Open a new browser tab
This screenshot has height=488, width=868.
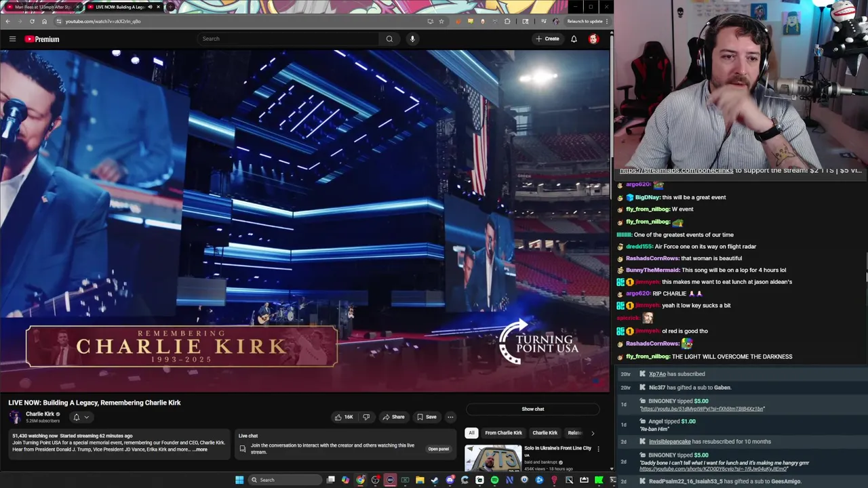[x=170, y=7]
